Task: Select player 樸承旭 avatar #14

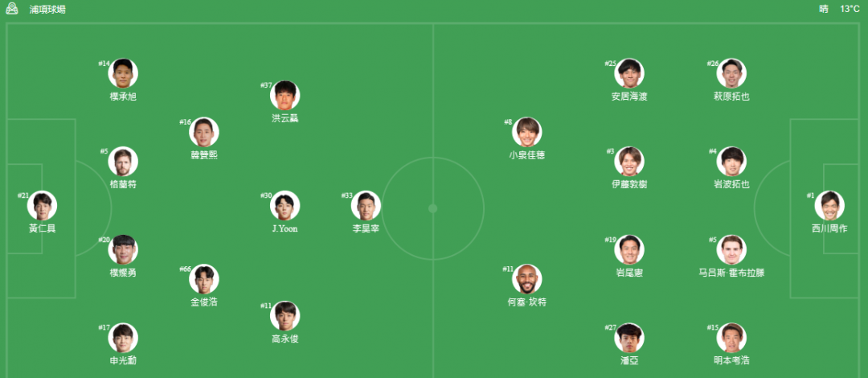Action: point(123,73)
